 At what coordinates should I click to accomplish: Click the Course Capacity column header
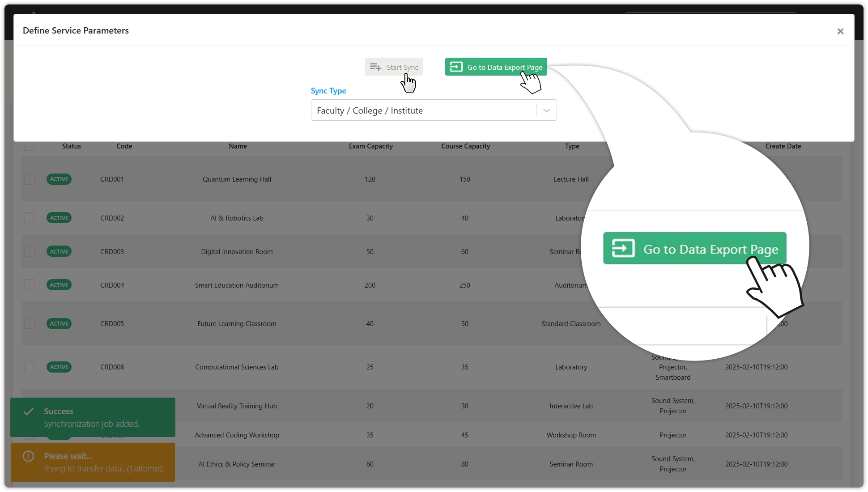point(465,146)
